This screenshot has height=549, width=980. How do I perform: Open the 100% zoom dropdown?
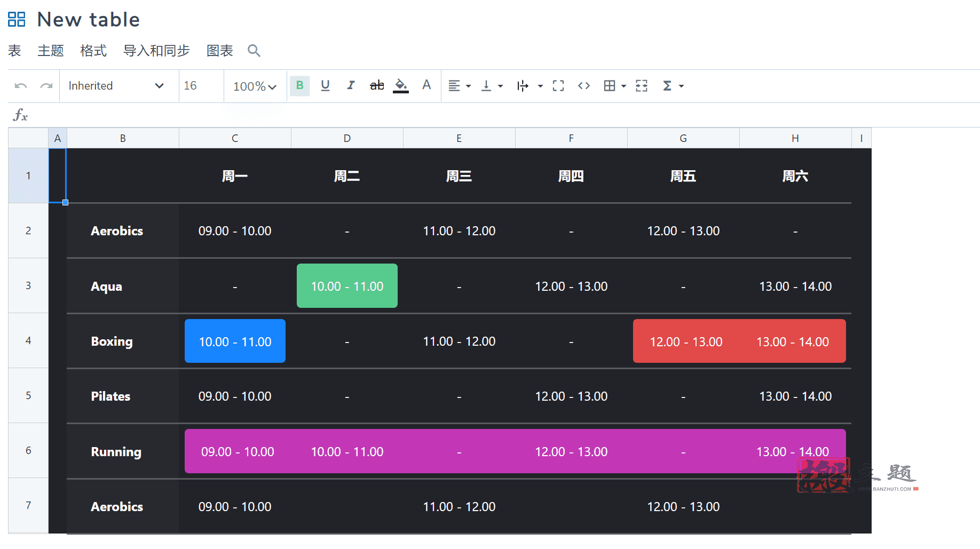click(x=255, y=86)
